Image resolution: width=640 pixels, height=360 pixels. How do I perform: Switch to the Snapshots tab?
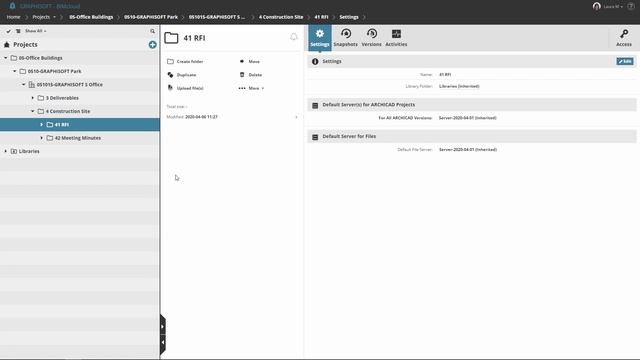pyautogui.click(x=345, y=38)
